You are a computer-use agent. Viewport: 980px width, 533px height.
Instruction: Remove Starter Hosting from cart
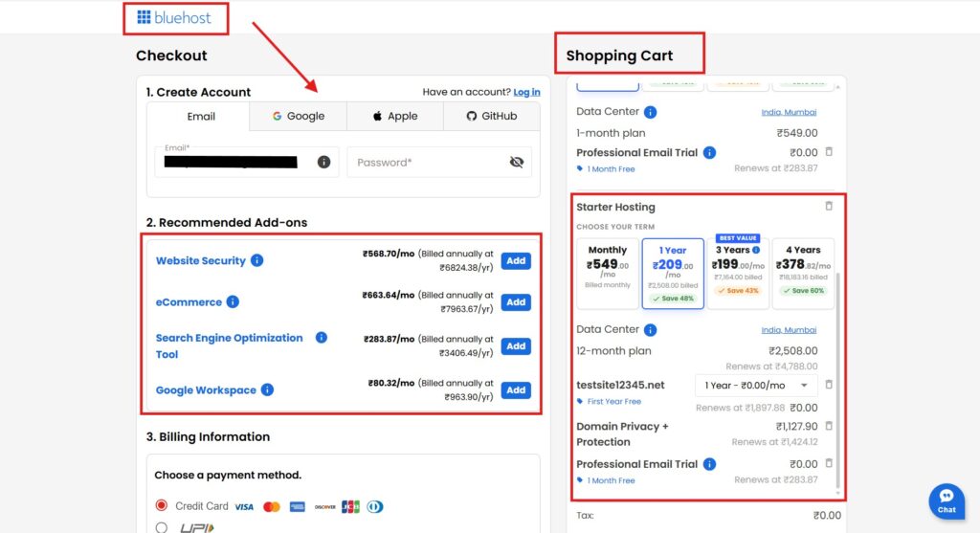829,206
